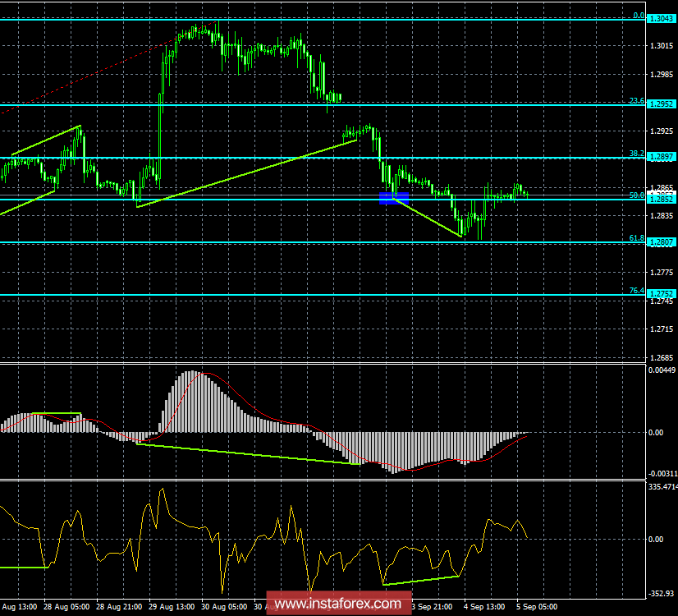The height and width of the screenshot is (616, 678).
Task: Click the blue rectangle marker on the chart
Action: (394, 196)
